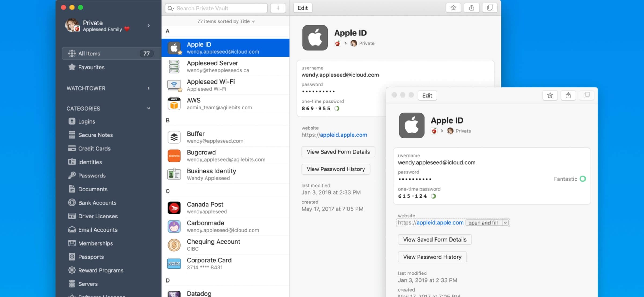Click View Password History in detached window
The width and height of the screenshot is (644, 297).
(x=432, y=257)
